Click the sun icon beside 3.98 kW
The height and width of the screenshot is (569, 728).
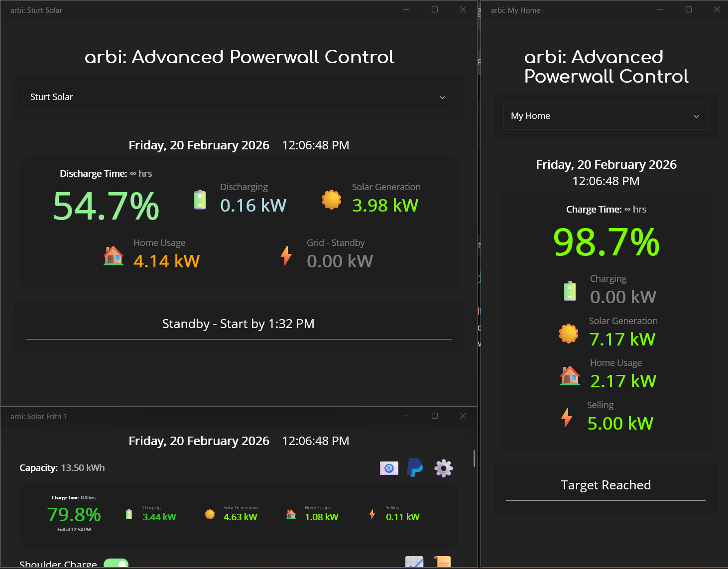coord(332,200)
